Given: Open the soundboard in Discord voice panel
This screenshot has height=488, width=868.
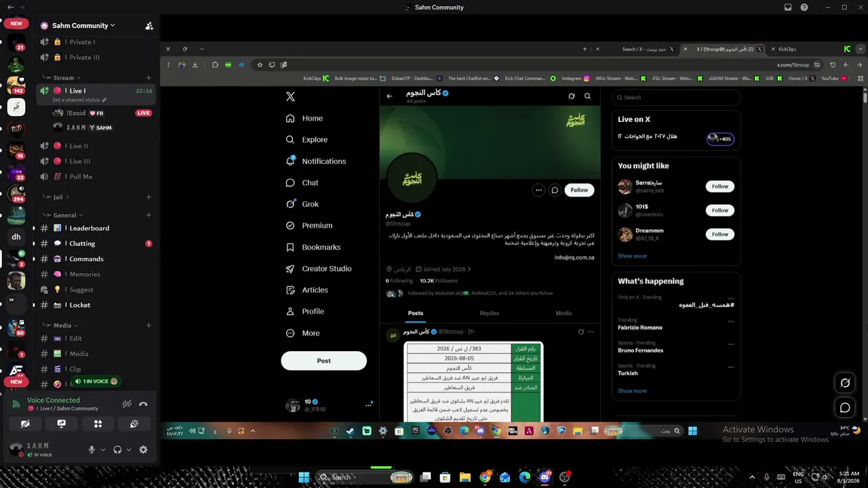Looking at the screenshot, I should [134, 424].
